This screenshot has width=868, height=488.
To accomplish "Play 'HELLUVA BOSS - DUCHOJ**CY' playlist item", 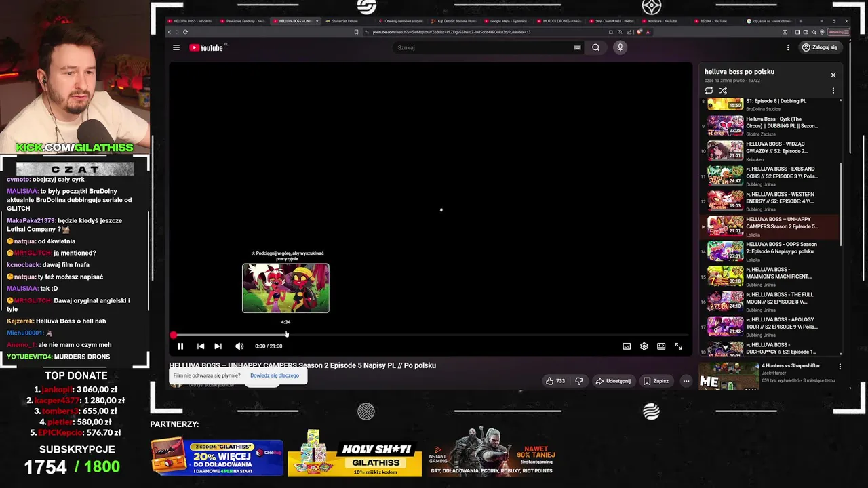I will [770, 348].
